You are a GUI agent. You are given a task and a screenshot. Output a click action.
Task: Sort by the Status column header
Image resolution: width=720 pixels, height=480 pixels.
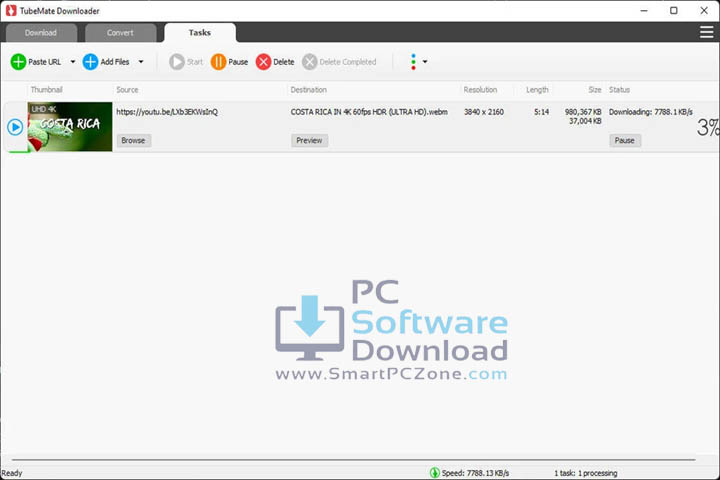tap(619, 90)
